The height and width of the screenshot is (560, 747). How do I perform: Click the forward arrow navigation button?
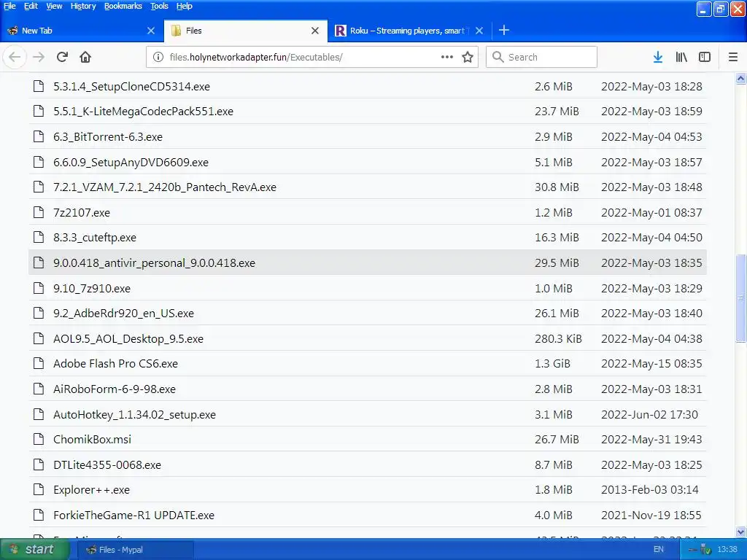[39, 57]
